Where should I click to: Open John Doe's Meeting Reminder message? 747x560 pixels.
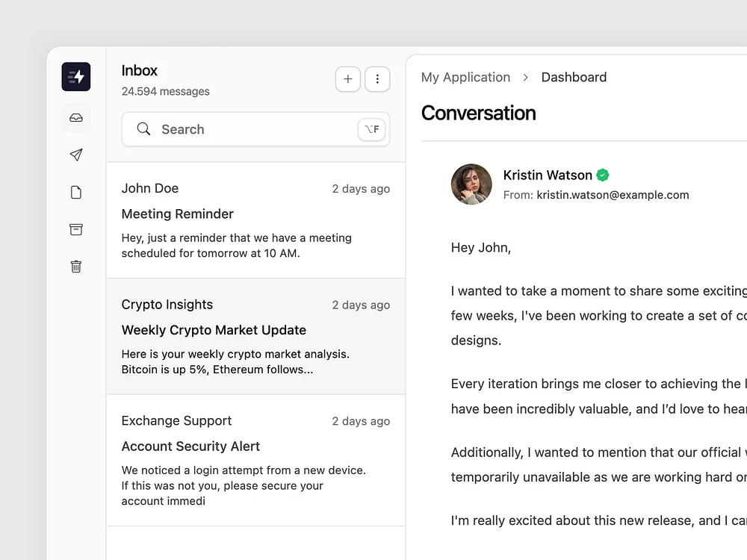(x=255, y=220)
